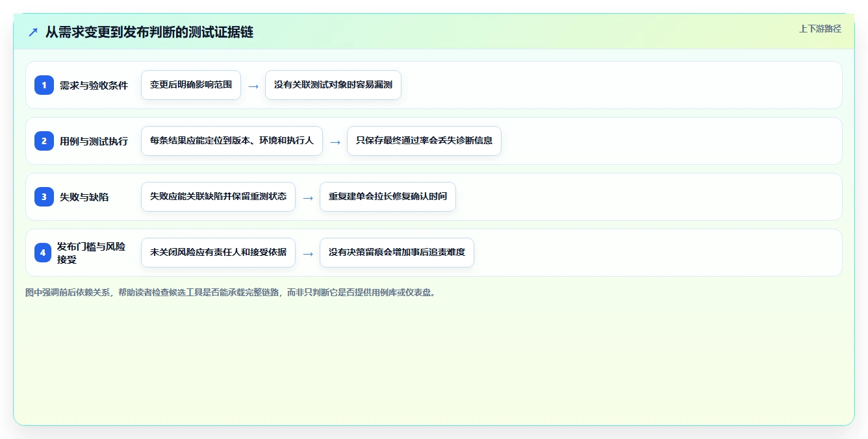868x439 pixels.
Task: Click the arrow icon beside the title
Action: tap(33, 32)
